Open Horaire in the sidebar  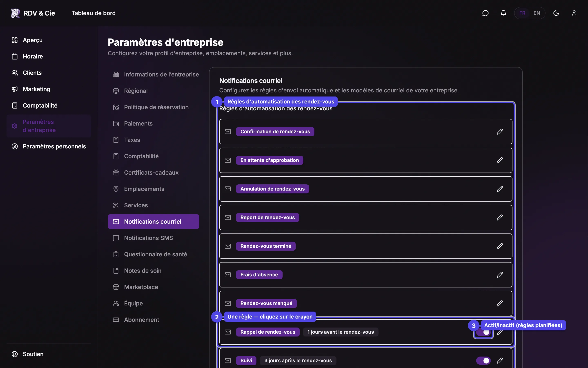coord(49,56)
